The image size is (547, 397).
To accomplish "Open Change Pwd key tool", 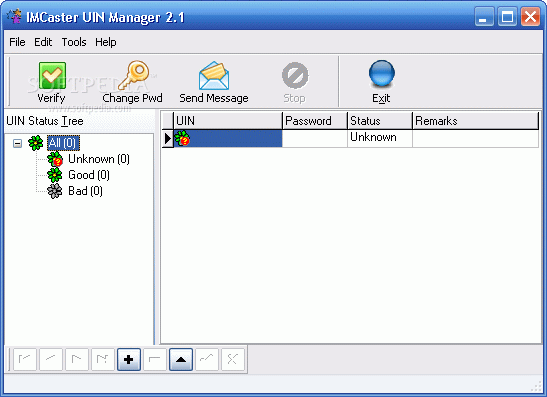I will pyautogui.click(x=133, y=83).
